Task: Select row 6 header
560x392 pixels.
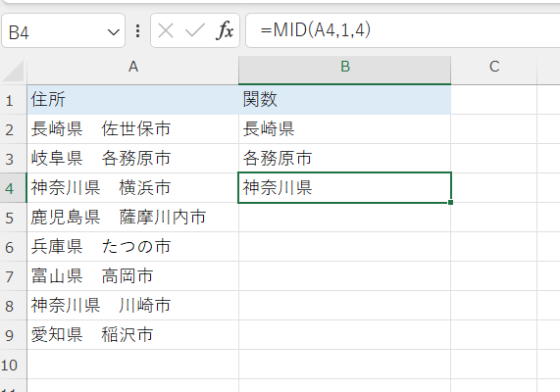Action: point(13,247)
